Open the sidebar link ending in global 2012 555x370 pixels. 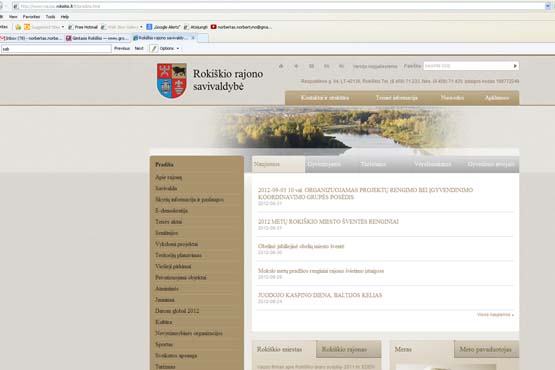pos(177,311)
